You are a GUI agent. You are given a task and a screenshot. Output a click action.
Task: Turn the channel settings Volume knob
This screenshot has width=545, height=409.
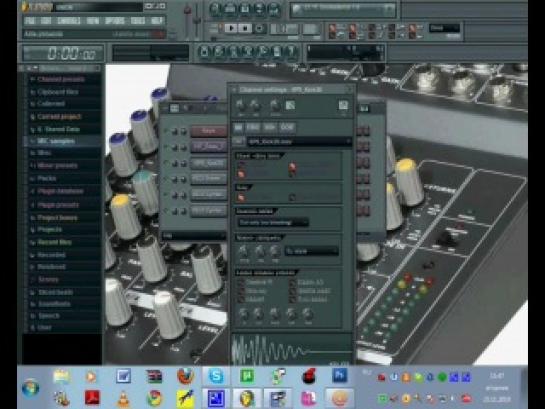click(255, 104)
